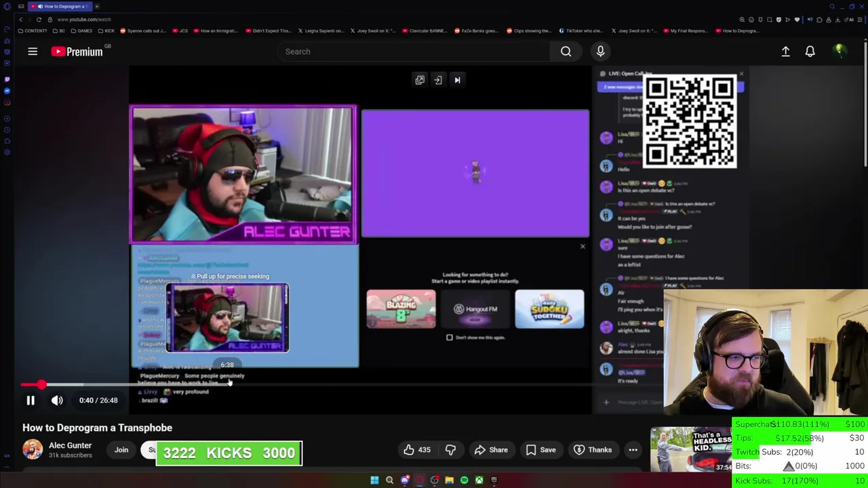Open Alec Gunter channel avatar
Image resolution: width=868 pixels, height=488 pixels.
(33, 449)
